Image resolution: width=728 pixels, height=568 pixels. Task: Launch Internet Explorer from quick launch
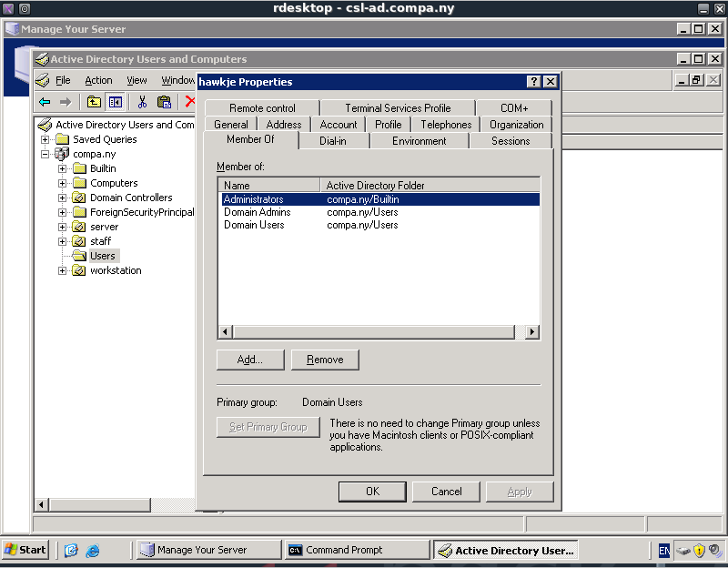coord(92,550)
